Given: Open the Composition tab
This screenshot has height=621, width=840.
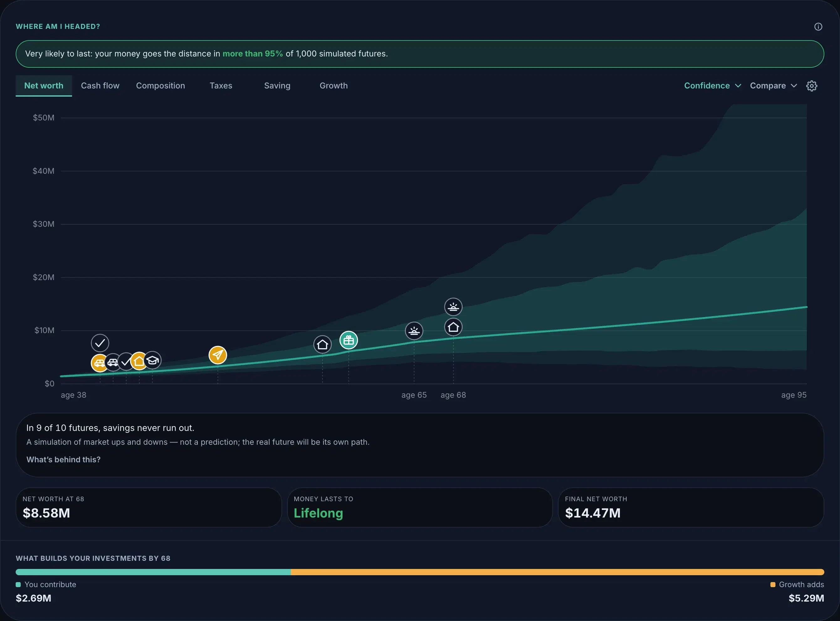Looking at the screenshot, I should coord(160,86).
